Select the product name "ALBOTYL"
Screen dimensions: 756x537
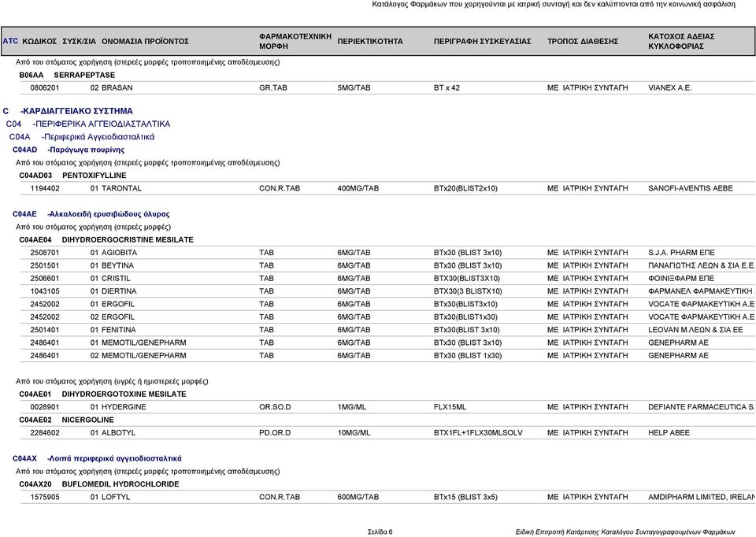point(119,433)
